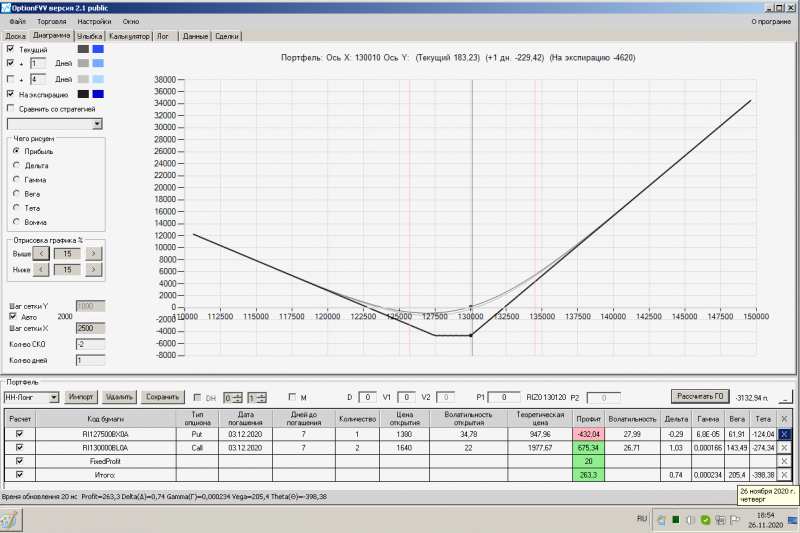The height and width of the screenshot is (533, 800).
Task: Toggle the +1 Дней curve checkbox
Action: (10, 63)
